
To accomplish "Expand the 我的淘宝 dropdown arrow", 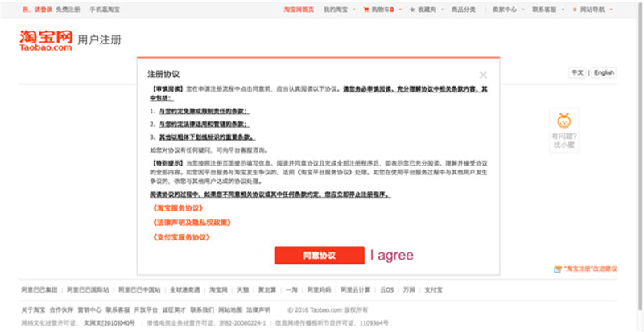I will pos(354,10).
